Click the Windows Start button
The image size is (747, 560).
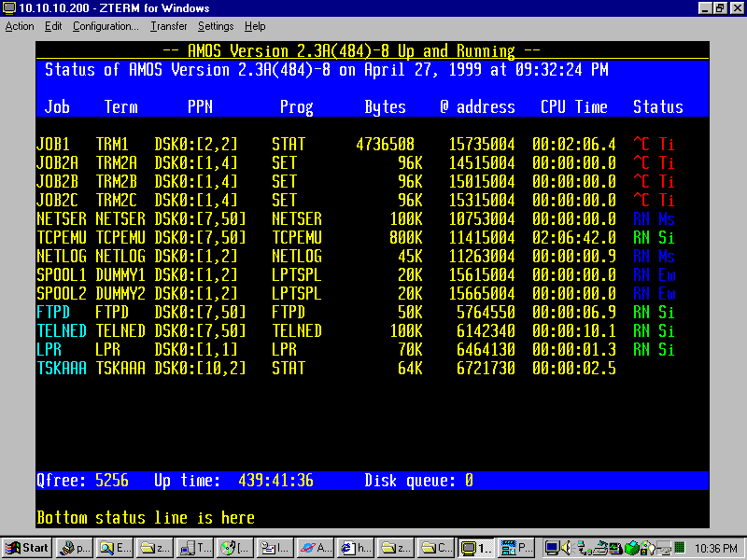click(27, 548)
